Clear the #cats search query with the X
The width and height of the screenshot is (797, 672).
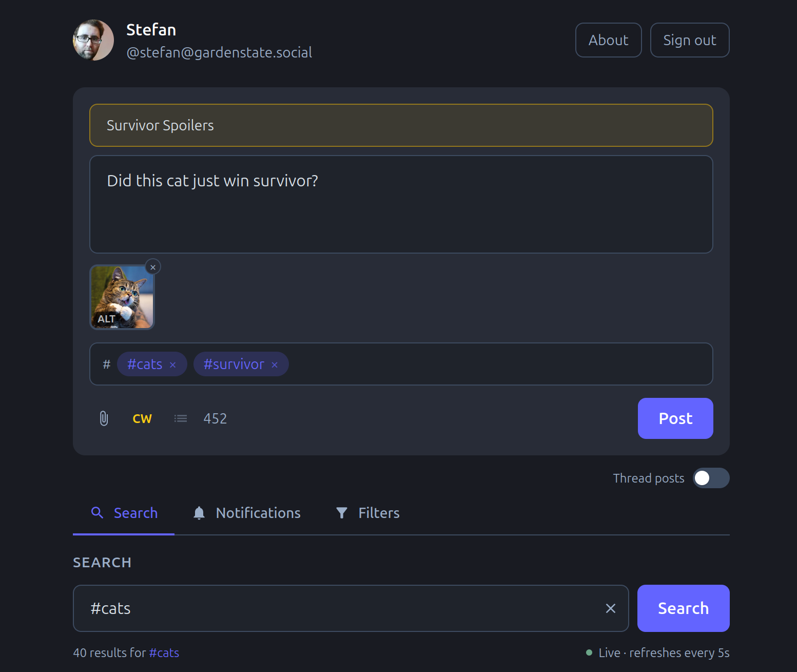(610, 608)
